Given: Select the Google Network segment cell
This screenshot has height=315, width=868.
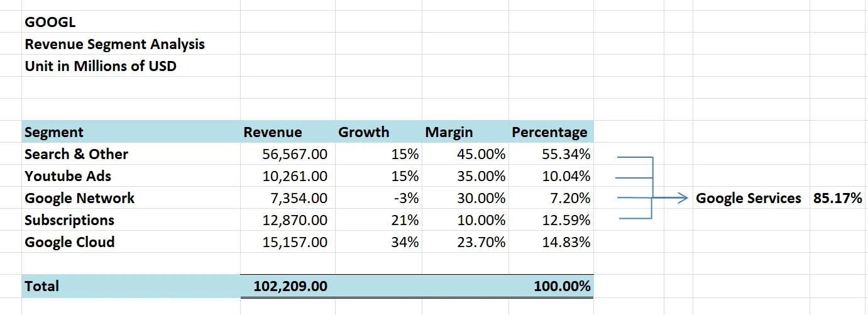Looking at the screenshot, I should (131, 198).
